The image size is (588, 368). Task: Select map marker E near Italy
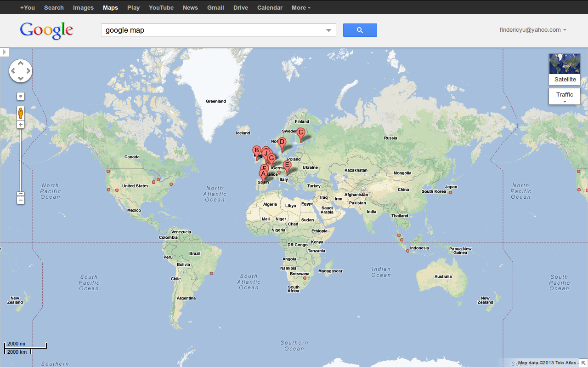(287, 166)
